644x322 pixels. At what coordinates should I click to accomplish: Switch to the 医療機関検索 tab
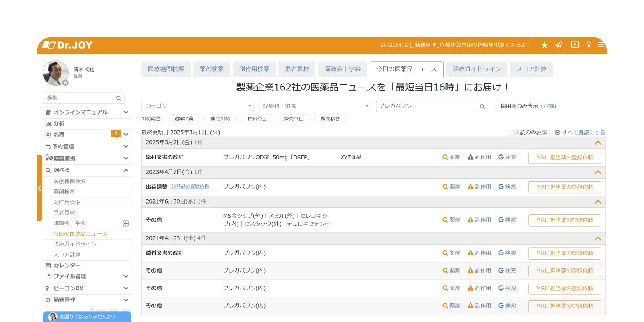pyautogui.click(x=166, y=69)
